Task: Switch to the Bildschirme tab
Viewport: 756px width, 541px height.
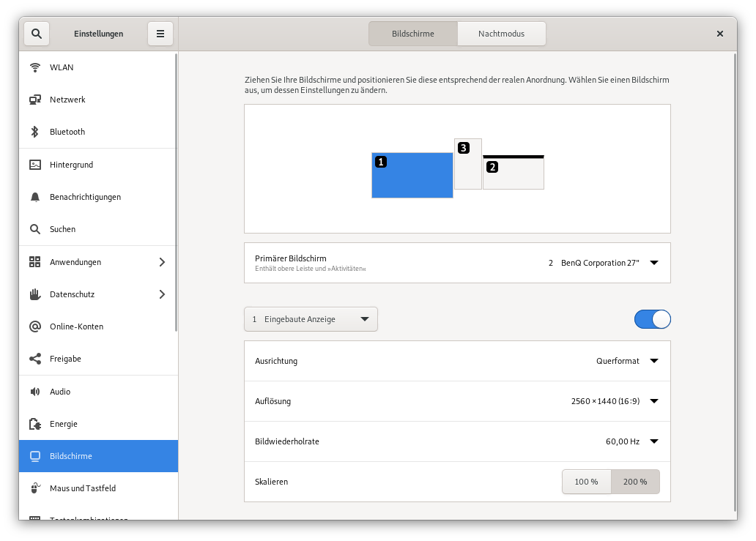Action: (x=412, y=34)
